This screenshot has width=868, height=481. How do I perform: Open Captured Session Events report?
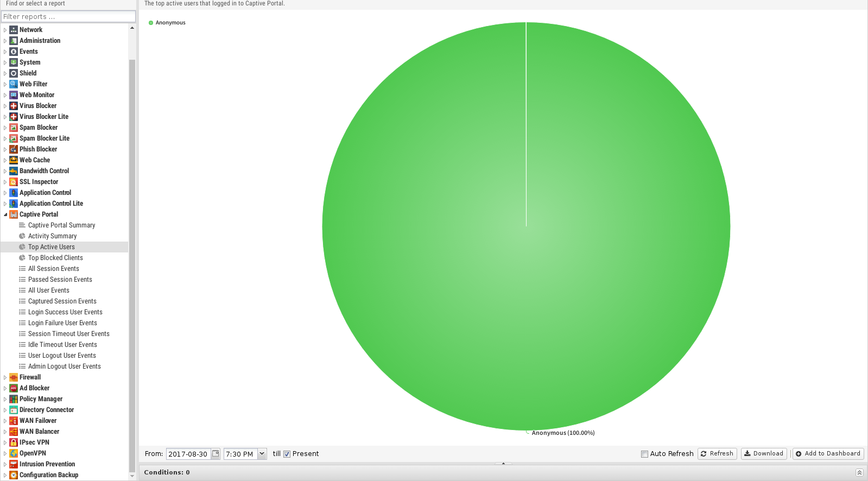click(62, 301)
